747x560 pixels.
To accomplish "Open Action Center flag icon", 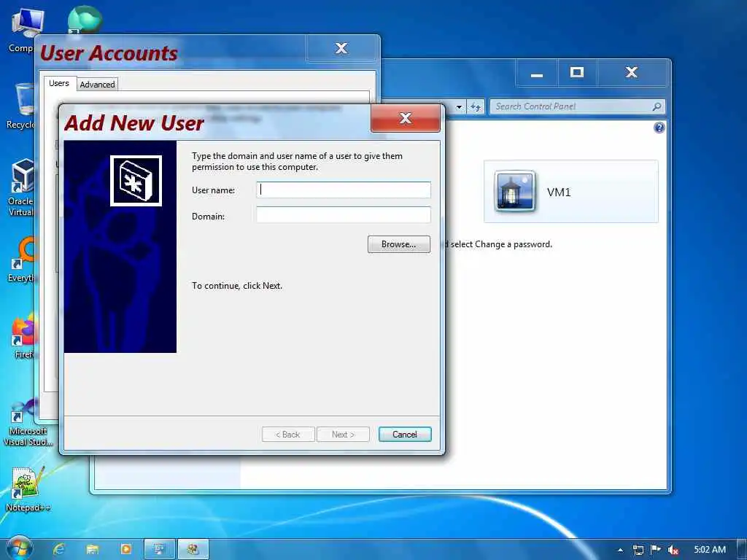I will point(656,550).
